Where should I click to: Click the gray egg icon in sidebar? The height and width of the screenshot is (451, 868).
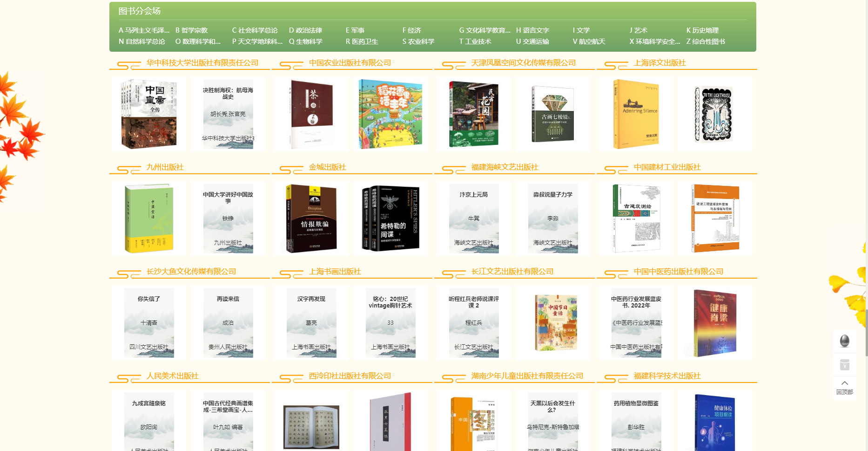pyautogui.click(x=844, y=341)
